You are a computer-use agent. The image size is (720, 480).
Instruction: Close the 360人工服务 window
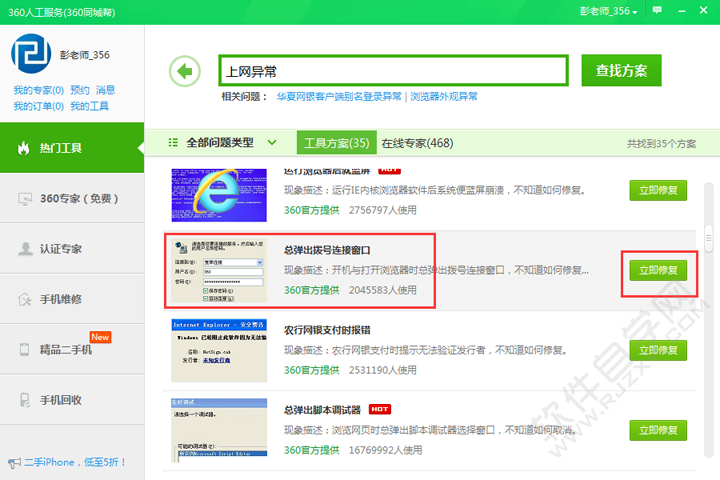(x=703, y=10)
